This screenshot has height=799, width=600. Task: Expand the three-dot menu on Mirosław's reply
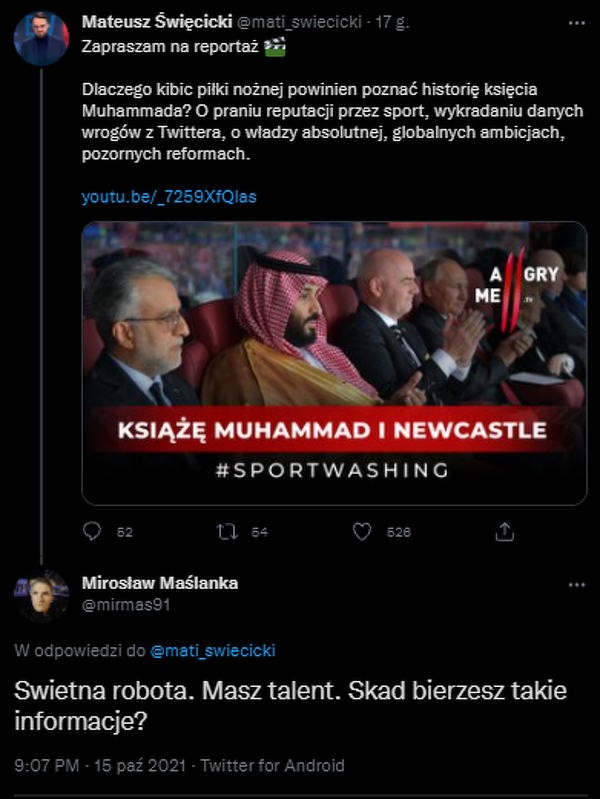576,584
